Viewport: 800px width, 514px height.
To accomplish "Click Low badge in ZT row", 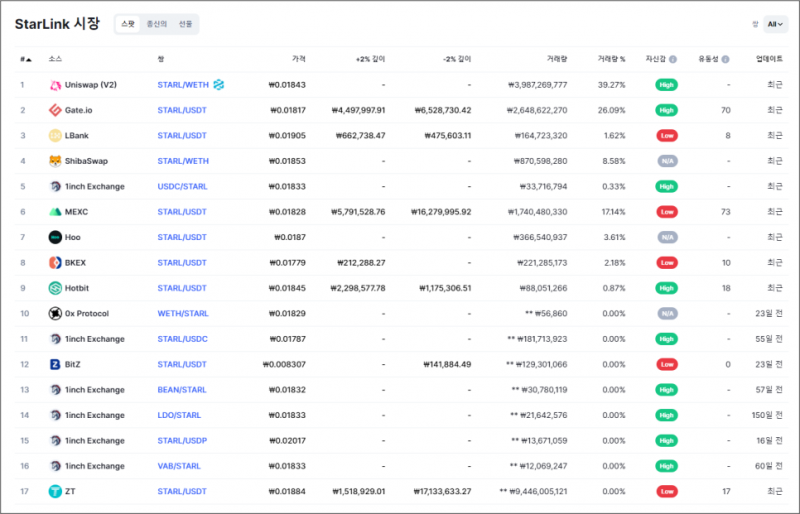I will (667, 492).
